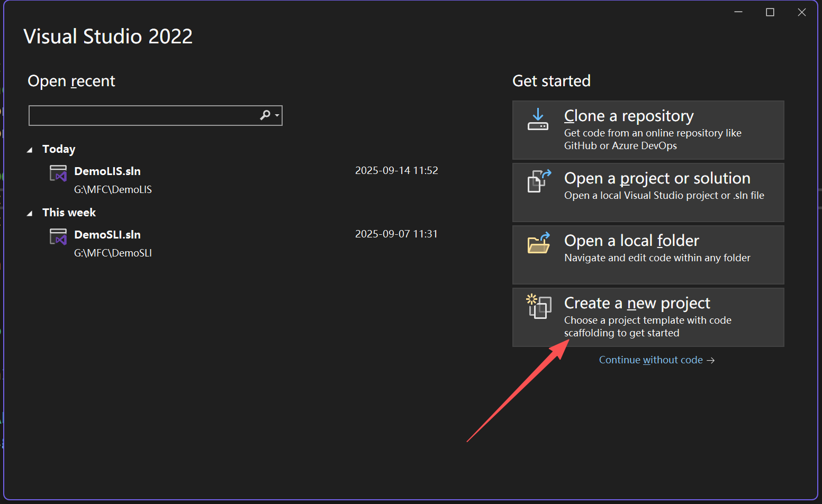Click the DemoSLI.sln solution file icon

point(58,236)
